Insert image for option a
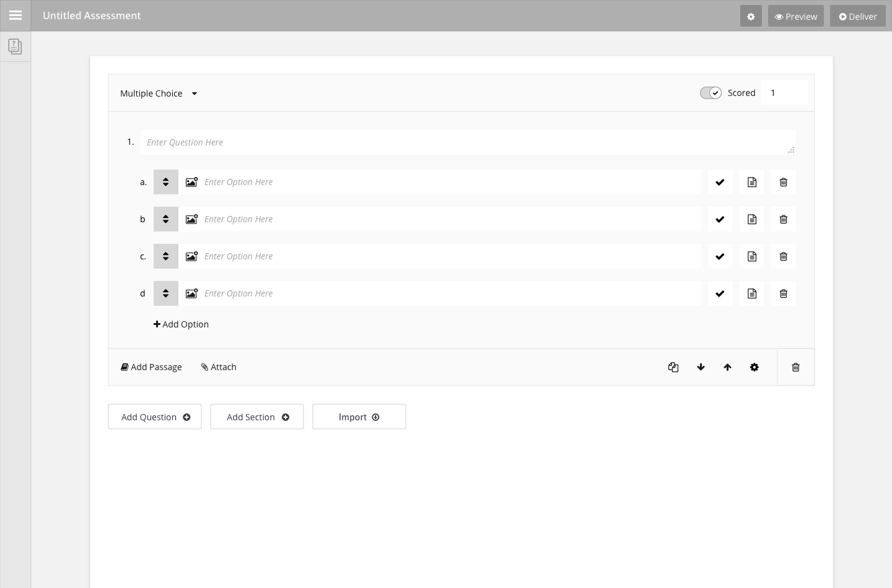The height and width of the screenshot is (588, 892). click(192, 182)
